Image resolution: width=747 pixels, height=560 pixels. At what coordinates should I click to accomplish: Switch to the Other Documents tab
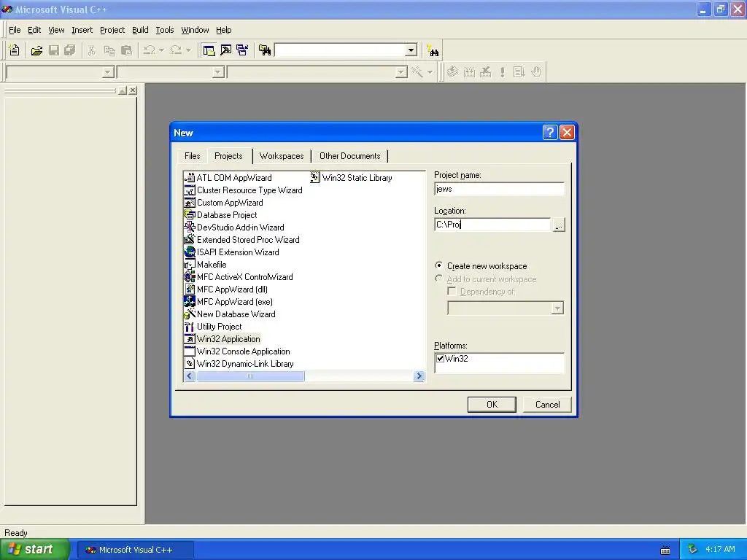click(349, 156)
